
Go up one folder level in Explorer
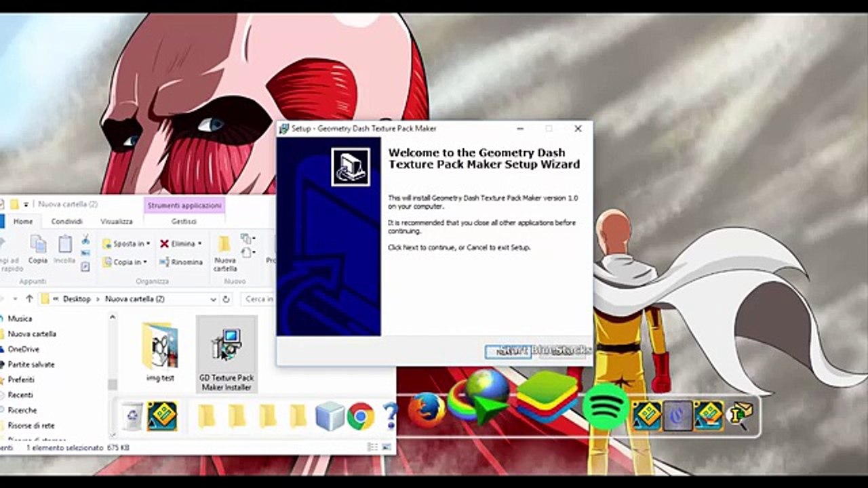point(29,299)
